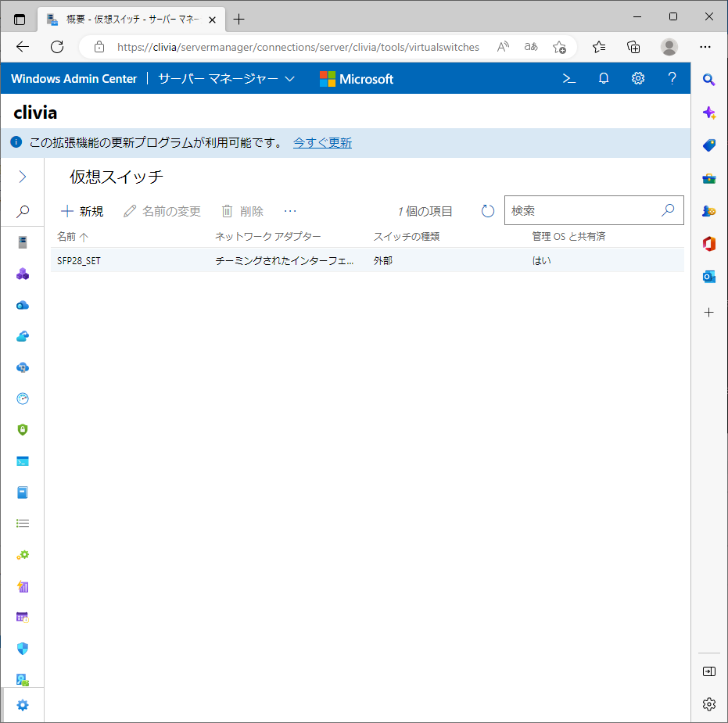
Task: Expand the サーバー マネージャー dropdown
Action: 227,79
